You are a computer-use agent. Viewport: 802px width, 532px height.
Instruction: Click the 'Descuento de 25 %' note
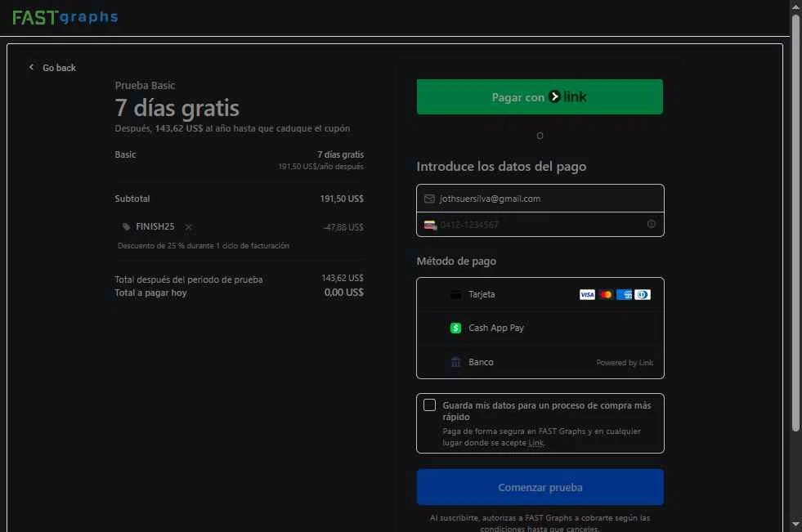pos(203,246)
